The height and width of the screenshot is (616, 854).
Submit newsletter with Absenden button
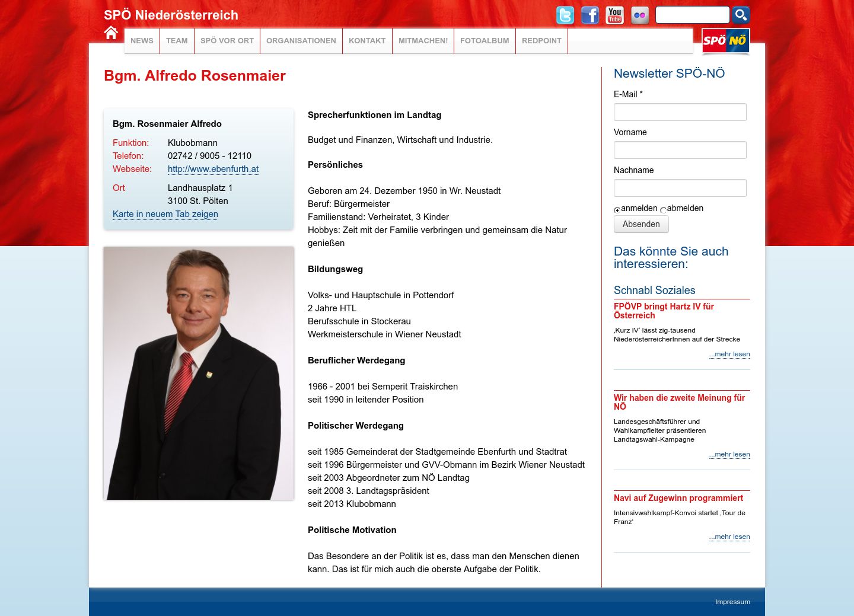click(x=641, y=224)
